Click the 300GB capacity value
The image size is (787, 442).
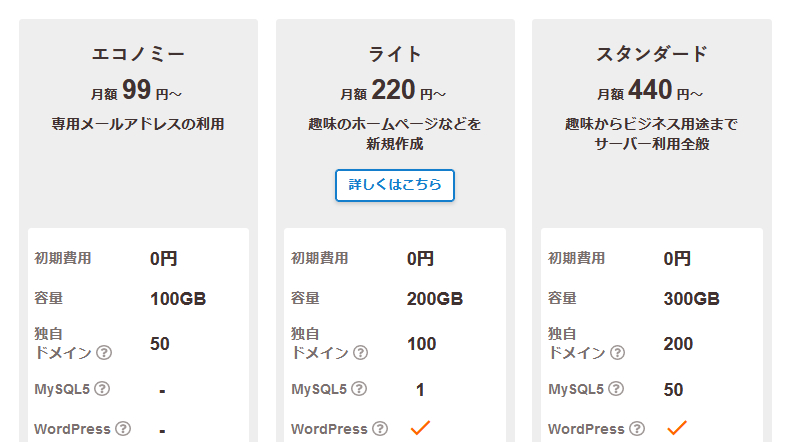691,299
